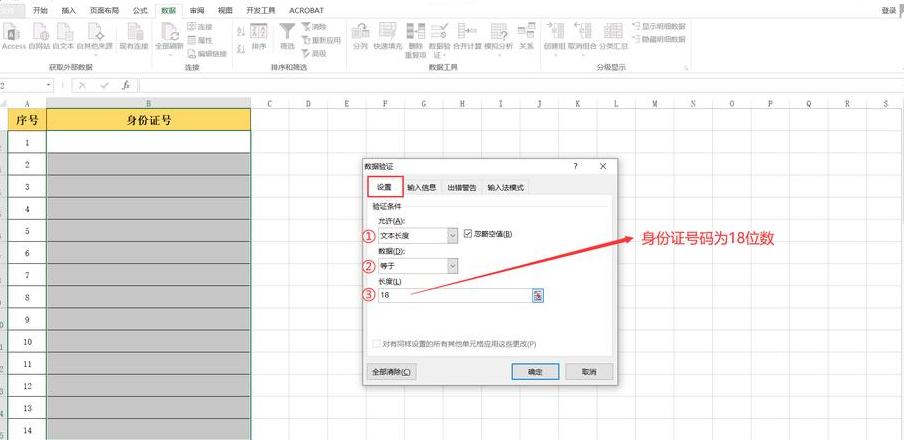Open the Name Box dropdown arrow
This screenshot has width=904, height=440.
49,85
